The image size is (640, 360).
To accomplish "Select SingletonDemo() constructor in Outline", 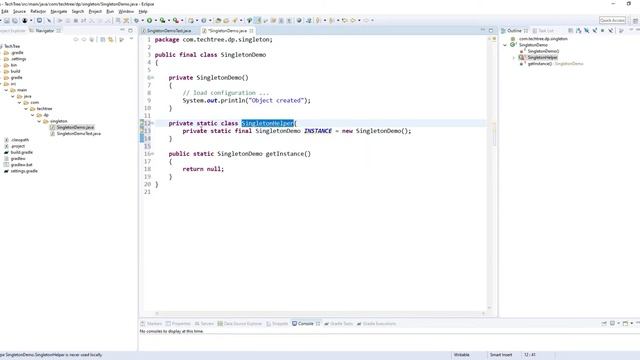I will (x=543, y=51).
